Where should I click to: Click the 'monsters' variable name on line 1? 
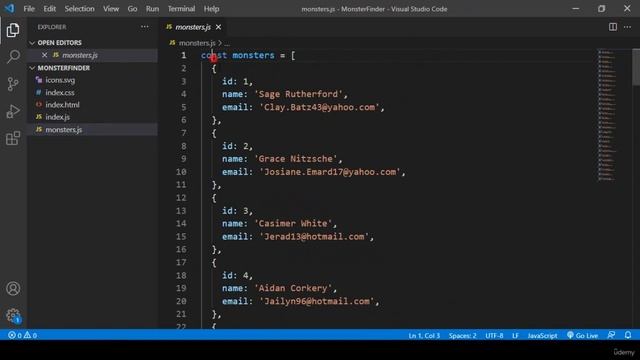[253, 55]
